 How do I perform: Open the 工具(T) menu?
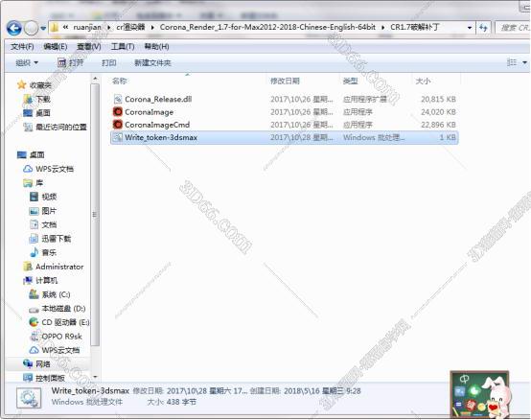(123, 46)
